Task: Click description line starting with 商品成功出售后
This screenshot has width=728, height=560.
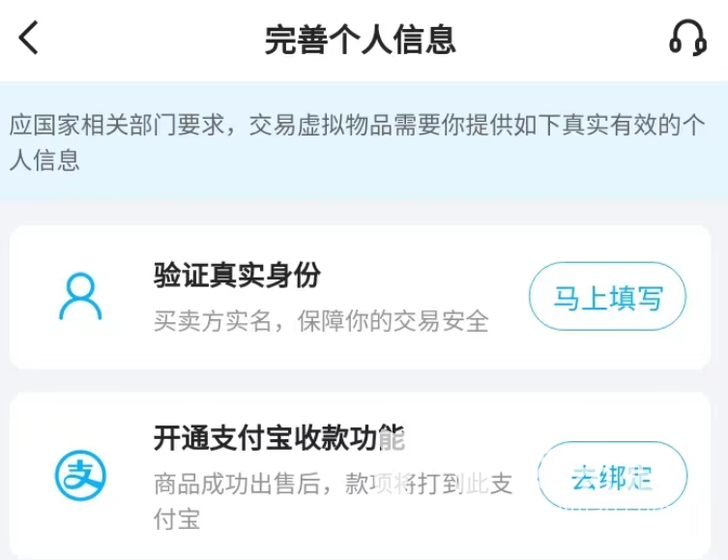Action: [333, 484]
